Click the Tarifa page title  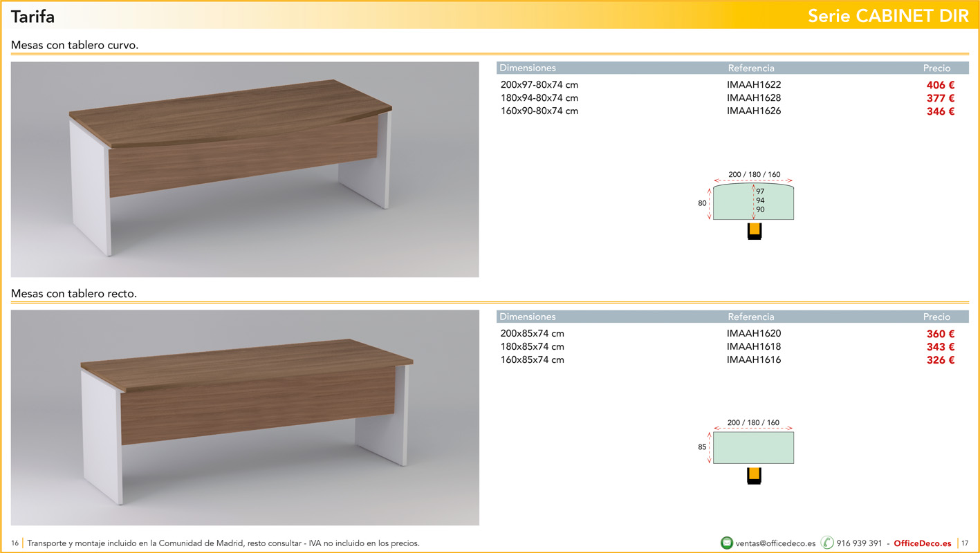(x=33, y=17)
